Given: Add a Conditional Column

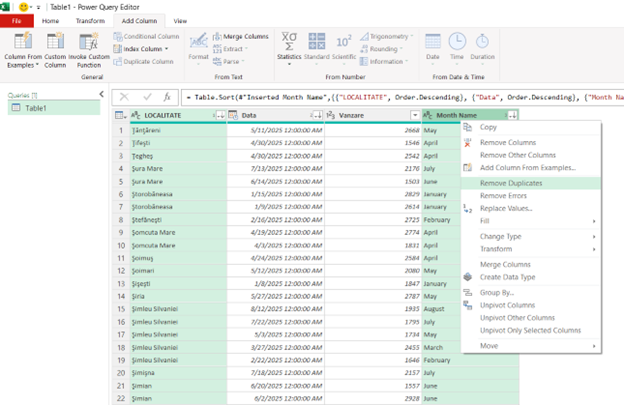Looking at the screenshot, I should [x=146, y=36].
